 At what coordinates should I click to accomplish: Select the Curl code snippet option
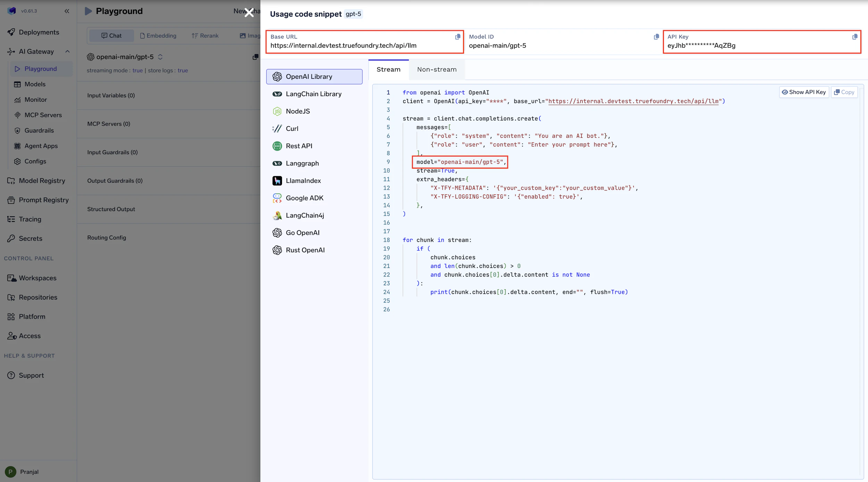click(292, 128)
